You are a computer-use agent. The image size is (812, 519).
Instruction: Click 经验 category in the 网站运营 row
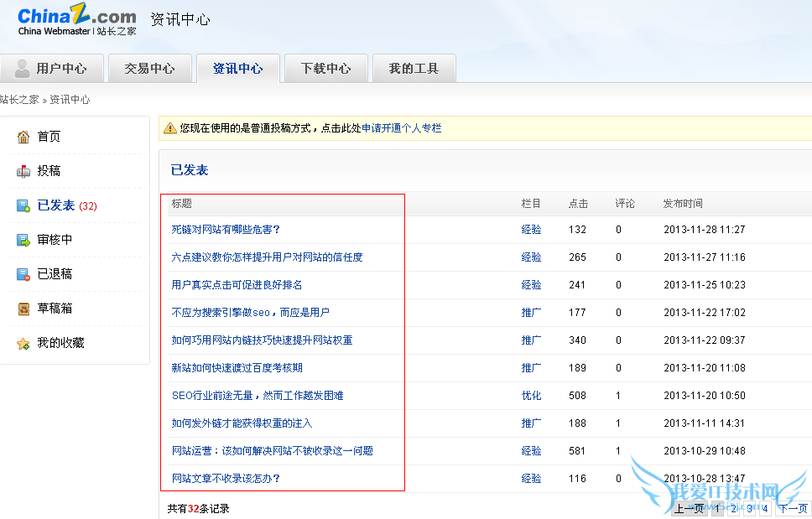tap(531, 451)
